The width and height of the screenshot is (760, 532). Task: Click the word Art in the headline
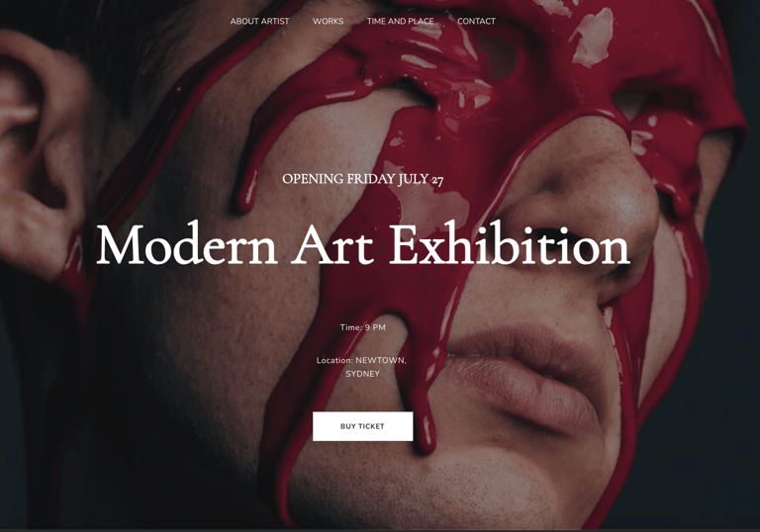click(333, 244)
